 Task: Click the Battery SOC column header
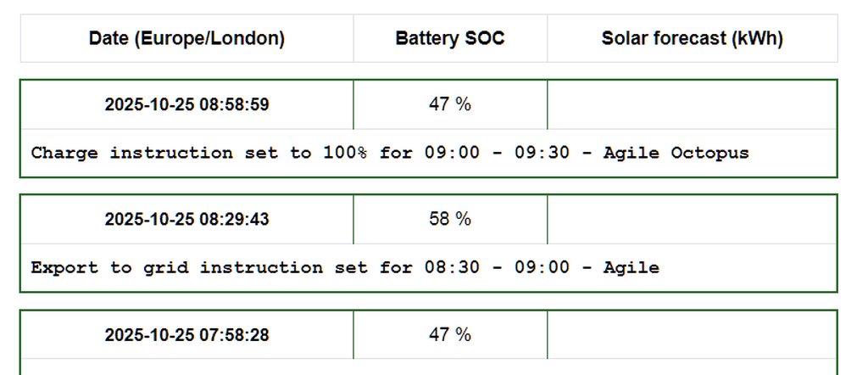[449, 38]
